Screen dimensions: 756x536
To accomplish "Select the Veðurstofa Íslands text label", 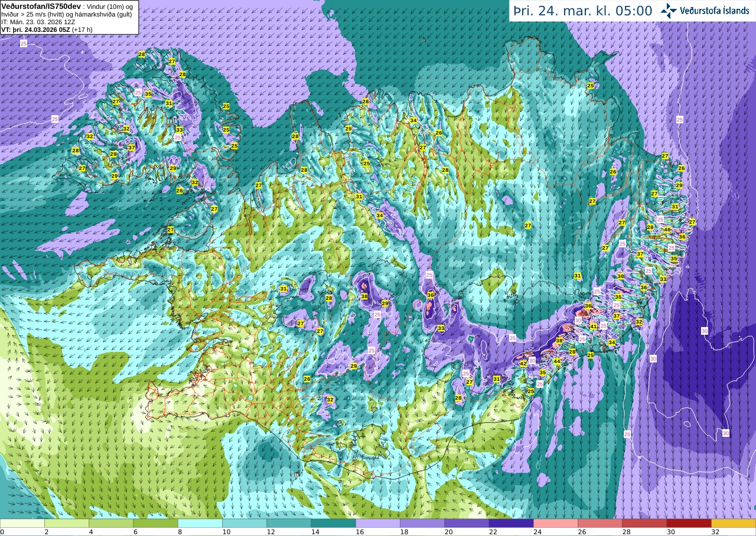I will point(715,11).
